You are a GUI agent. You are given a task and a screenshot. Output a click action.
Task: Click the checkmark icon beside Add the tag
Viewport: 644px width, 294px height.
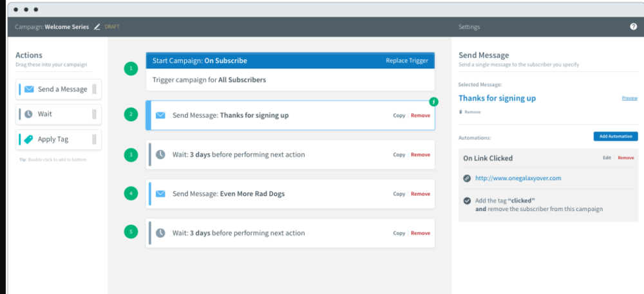(467, 201)
